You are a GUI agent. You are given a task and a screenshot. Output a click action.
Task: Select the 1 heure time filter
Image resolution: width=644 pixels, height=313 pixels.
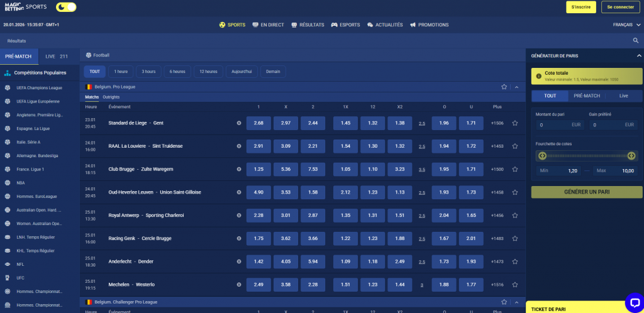(x=121, y=72)
